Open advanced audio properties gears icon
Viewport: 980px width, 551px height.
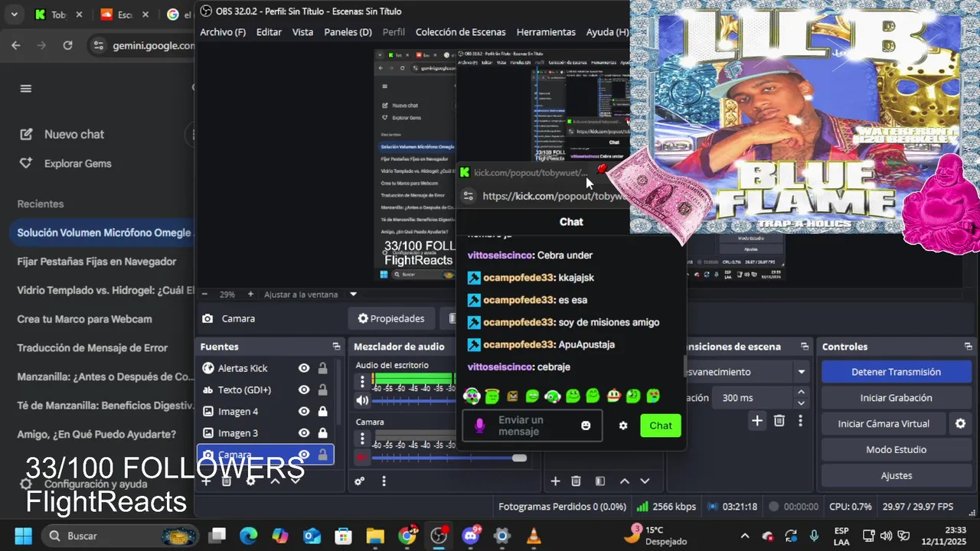tap(359, 481)
